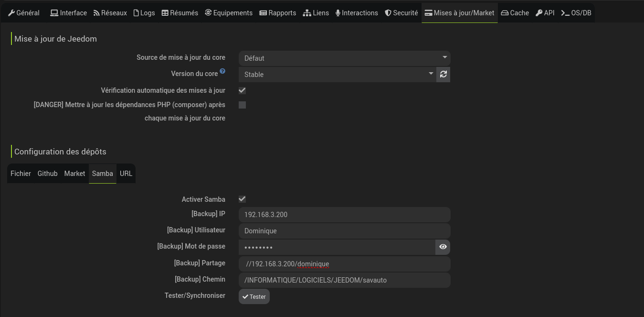The image size is (644, 317).
Task: Enable the DANGER PHP dependencies update checkbox
Action: pyautogui.click(x=242, y=105)
